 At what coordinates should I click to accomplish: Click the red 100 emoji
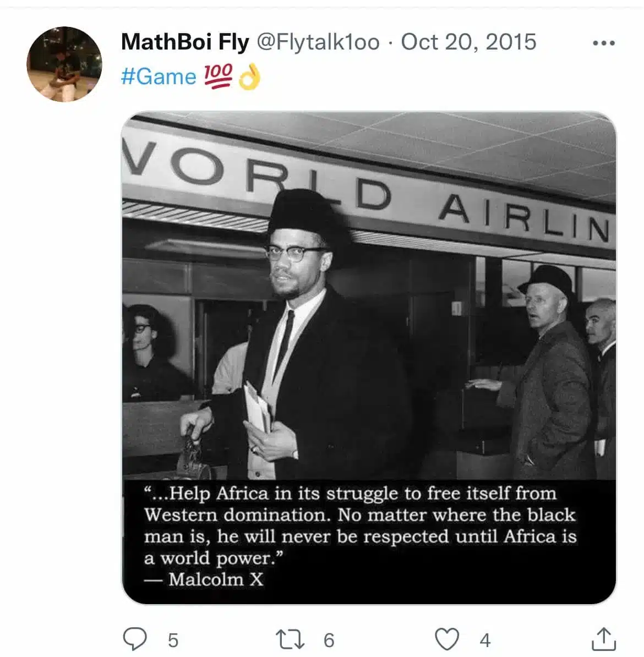click(x=218, y=76)
